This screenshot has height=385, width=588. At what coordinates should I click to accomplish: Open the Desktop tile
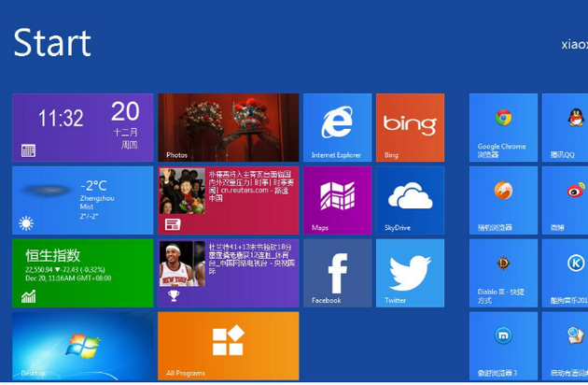pos(82,345)
